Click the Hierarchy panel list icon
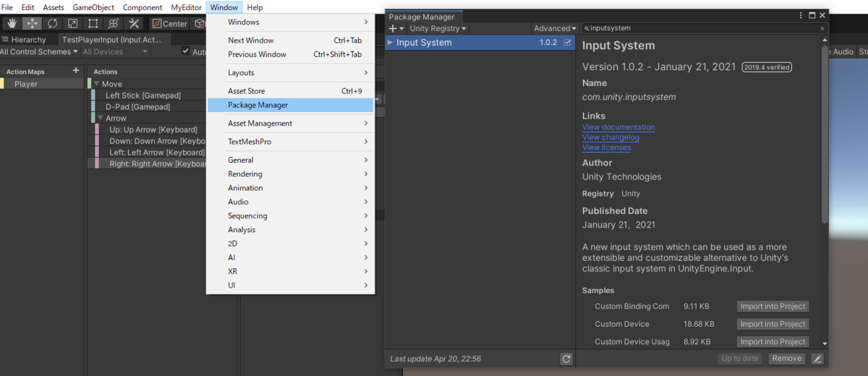Image resolution: width=868 pixels, height=376 pixels. (x=5, y=40)
